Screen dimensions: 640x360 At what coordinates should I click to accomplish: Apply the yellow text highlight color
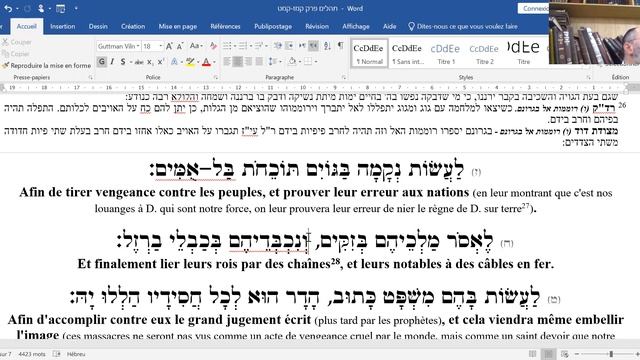coord(190,62)
